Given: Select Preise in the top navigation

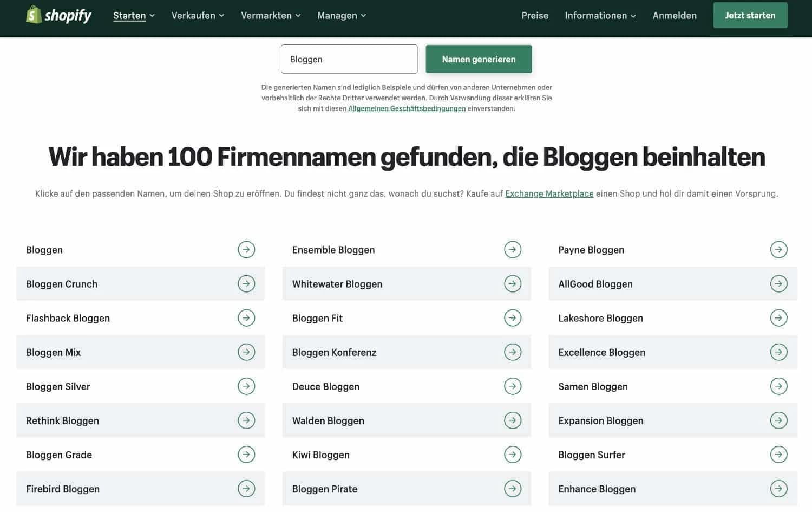Looking at the screenshot, I should coord(535,15).
